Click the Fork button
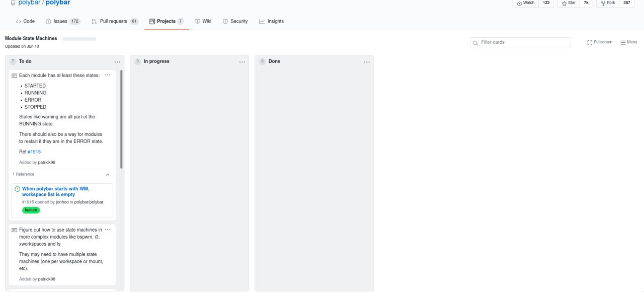Viewport: 644px width, 292px height. (x=608, y=3)
